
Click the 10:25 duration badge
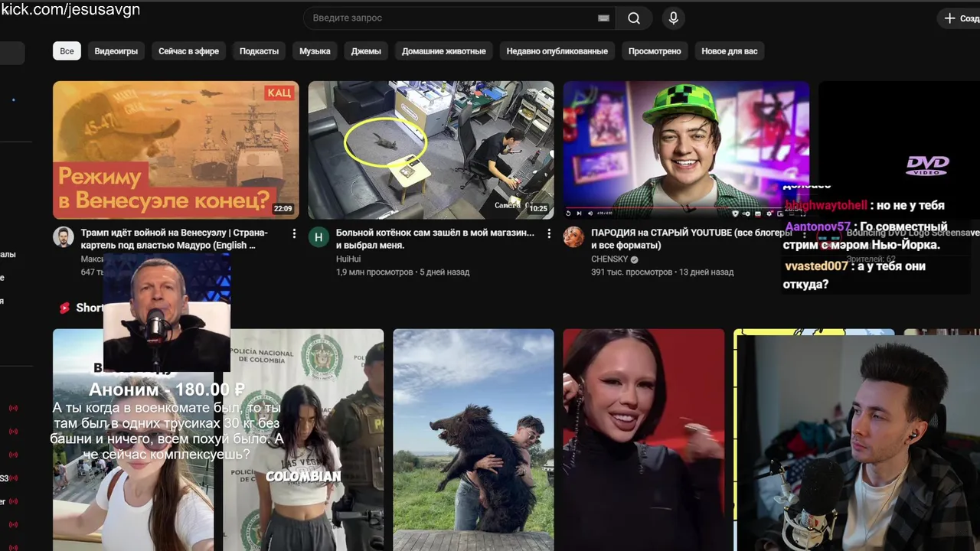click(538, 208)
